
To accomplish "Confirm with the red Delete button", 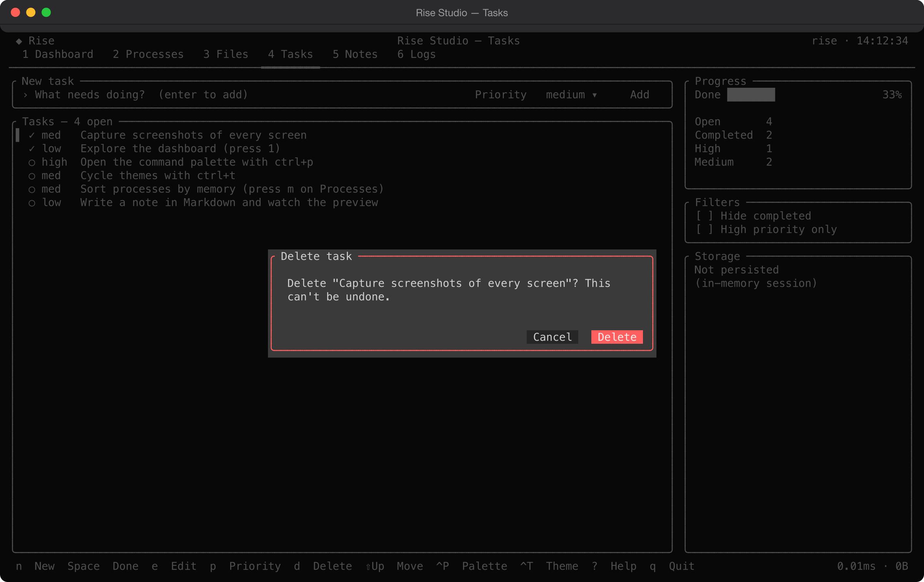I will coord(617,337).
